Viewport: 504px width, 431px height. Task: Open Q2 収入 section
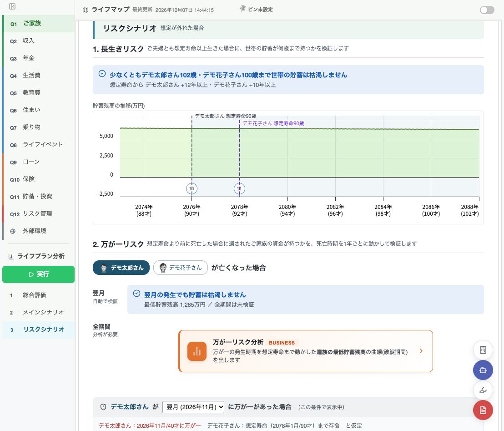[x=39, y=41]
